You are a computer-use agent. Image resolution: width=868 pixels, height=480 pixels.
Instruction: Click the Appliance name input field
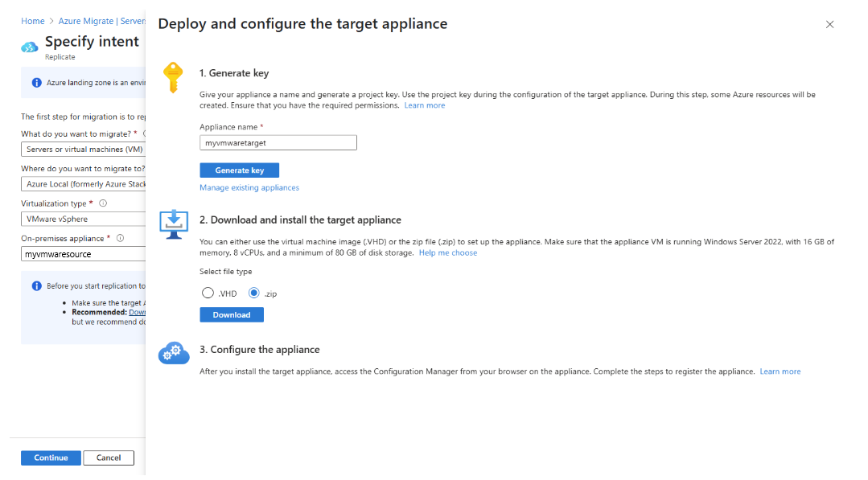pos(278,142)
